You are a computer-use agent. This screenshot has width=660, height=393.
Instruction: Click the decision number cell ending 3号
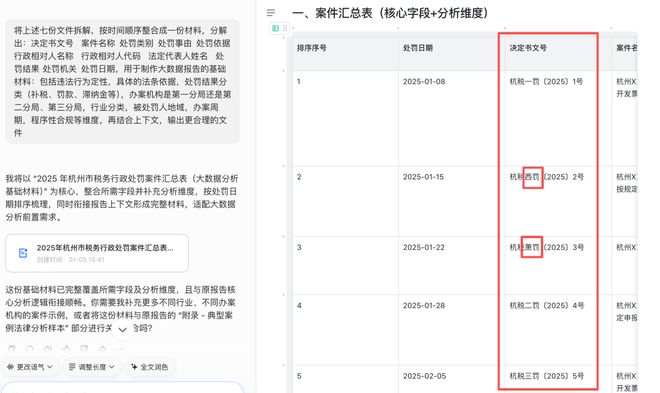point(547,247)
